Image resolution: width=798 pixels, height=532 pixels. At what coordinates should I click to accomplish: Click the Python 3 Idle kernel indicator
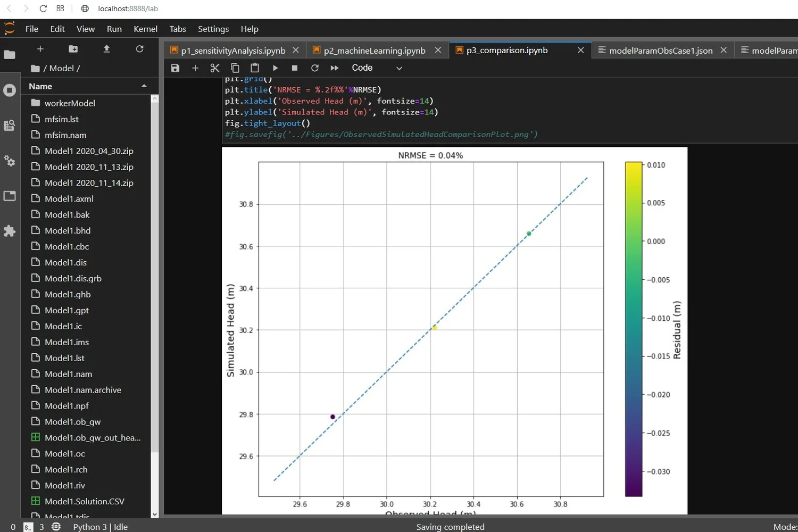pyautogui.click(x=101, y=527)
